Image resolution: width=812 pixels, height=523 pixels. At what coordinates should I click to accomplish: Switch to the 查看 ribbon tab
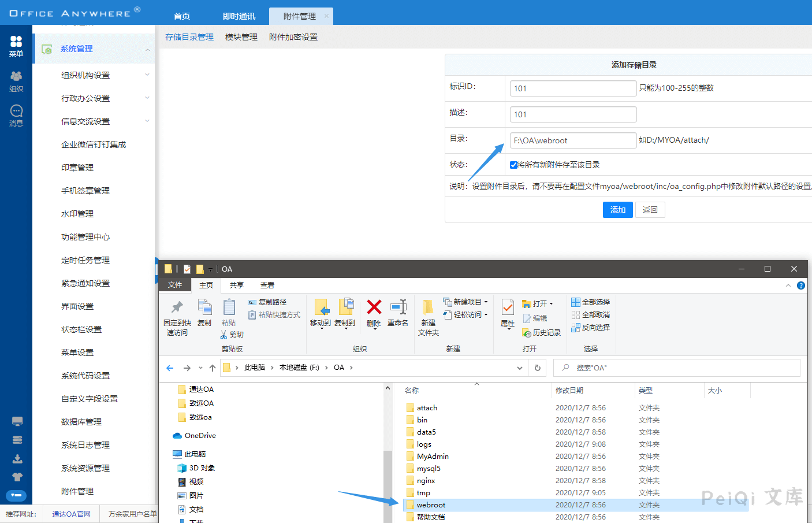(x=267, y=285)
